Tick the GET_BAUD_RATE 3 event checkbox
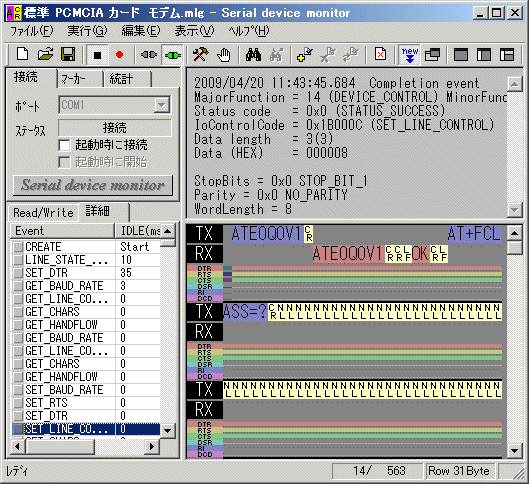Screen dimensions: 529x484 click(18, 286)
